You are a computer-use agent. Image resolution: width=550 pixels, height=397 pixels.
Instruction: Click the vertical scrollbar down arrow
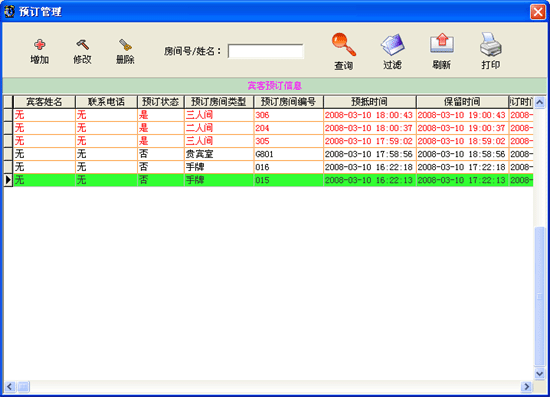[539, 374]
